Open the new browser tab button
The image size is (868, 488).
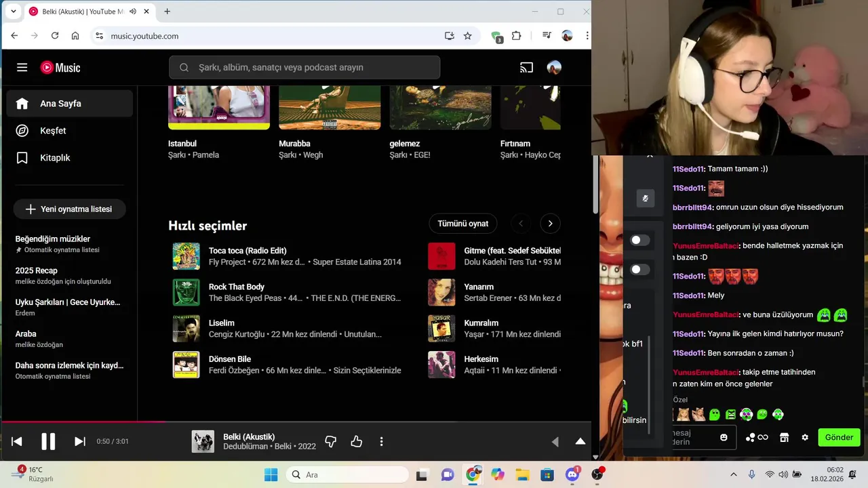pyautogui.click(x=167, y=12)
